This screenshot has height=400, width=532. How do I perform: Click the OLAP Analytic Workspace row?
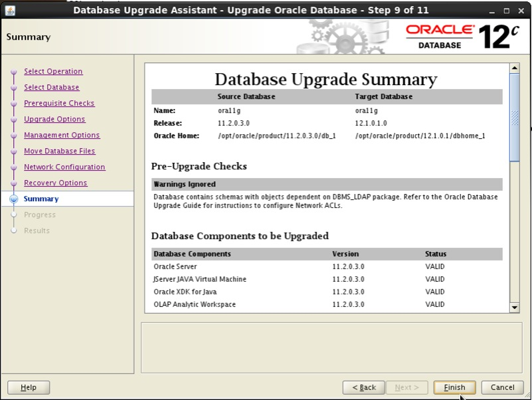[x=327, y=304]
